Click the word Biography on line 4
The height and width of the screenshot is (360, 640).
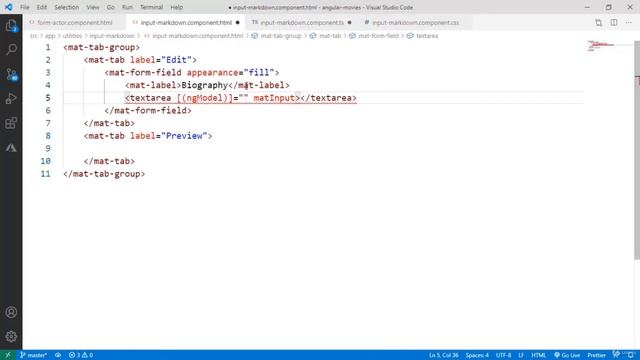tap(204, 85)
